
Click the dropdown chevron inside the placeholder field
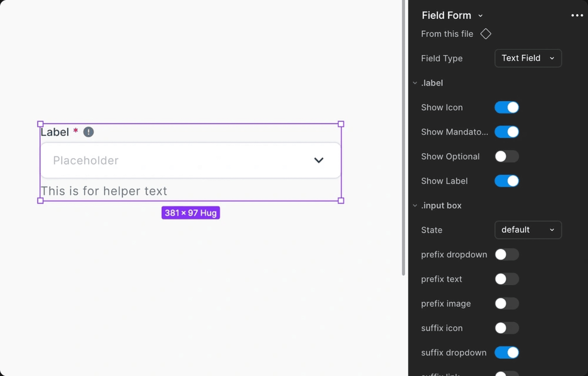click(318, 160)
